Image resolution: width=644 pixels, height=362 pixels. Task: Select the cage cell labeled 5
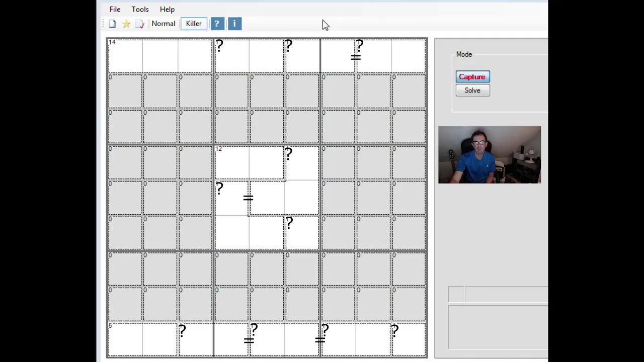pyautogui.click(x=125, y=339)
